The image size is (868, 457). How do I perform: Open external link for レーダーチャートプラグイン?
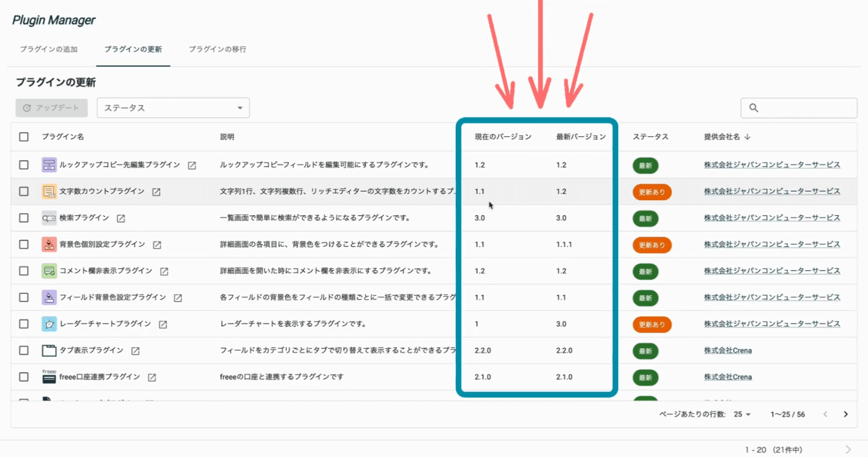click(163, 325)
